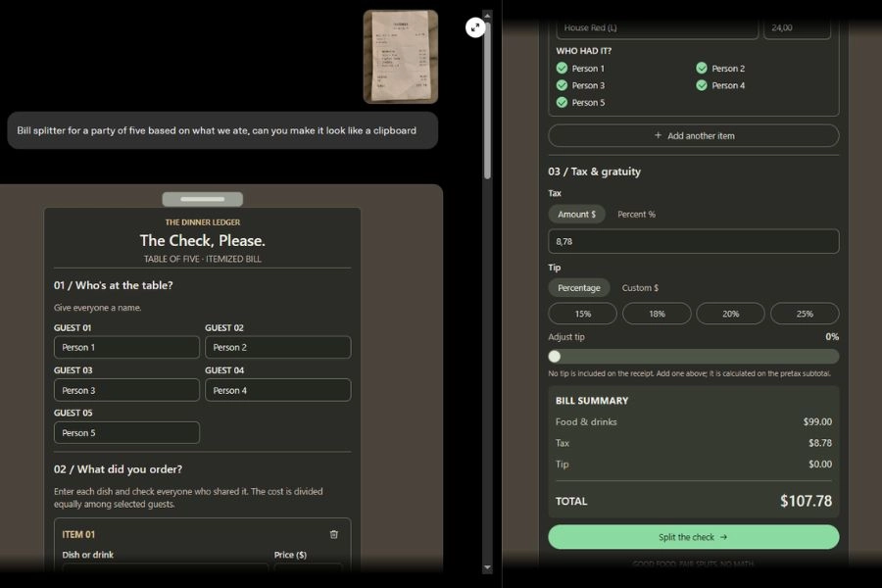Click The Check, Please. heading
The height and width of the screenshot is (588, 882).
[203, 241]
